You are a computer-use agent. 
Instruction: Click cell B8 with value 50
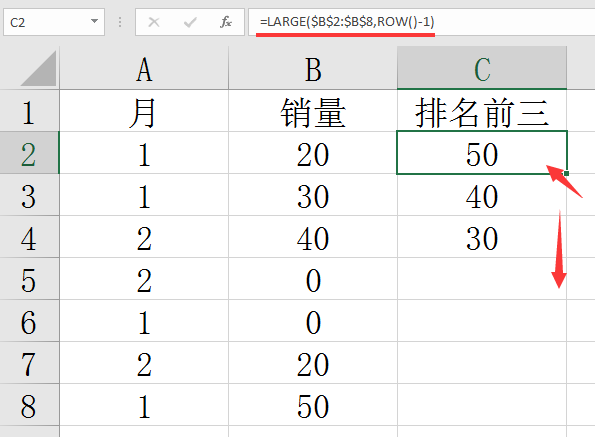313,405
